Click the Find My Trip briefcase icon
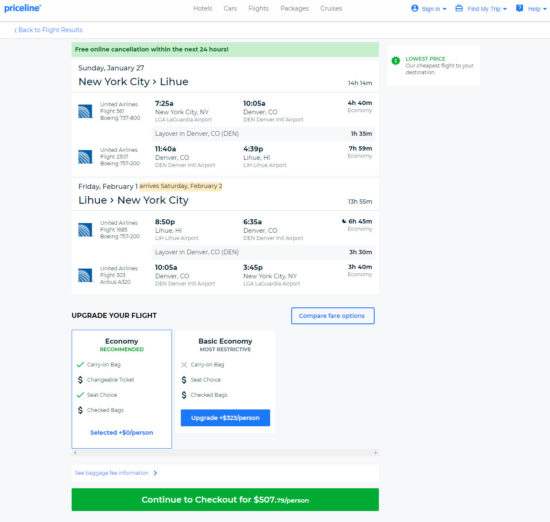The width and height of the screenshot is (550, 522). (x=459, y=8)
